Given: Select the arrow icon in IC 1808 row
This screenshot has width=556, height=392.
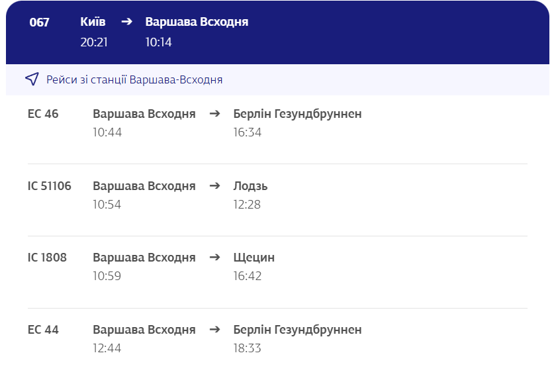Looking at the screenshot, I should pyautogui.click(x=214, y=257).
